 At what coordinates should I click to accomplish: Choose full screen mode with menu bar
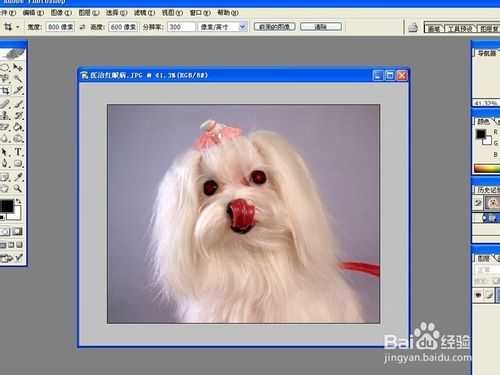[x=11, y=245]
